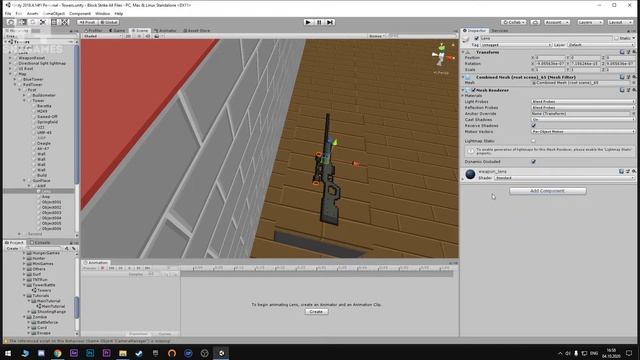Select the Rotate tool in toolbar
The image size is (640, 360).
pyautogui.click(x=33, y=22)
